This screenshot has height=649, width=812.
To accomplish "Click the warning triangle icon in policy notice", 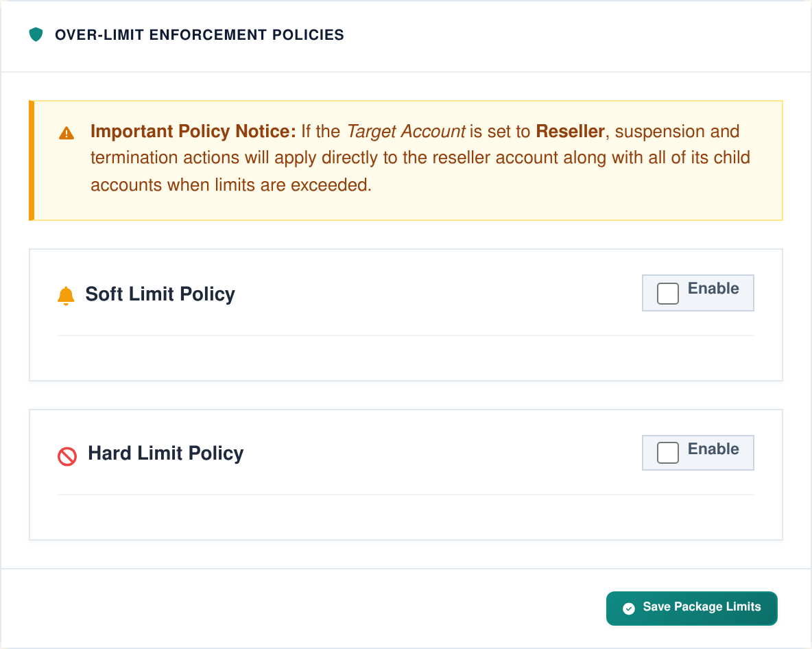I will coord(67,133).
